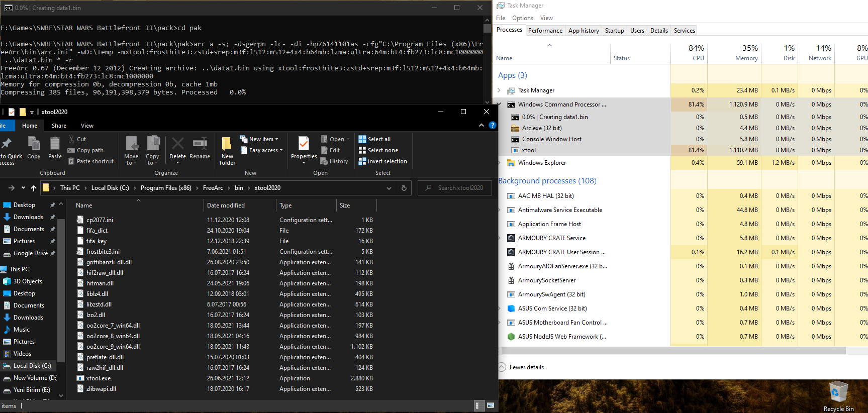Open New Volume (D:) drive
The height and width of the screenshot is (413, 868).
[x=35, y=378]
